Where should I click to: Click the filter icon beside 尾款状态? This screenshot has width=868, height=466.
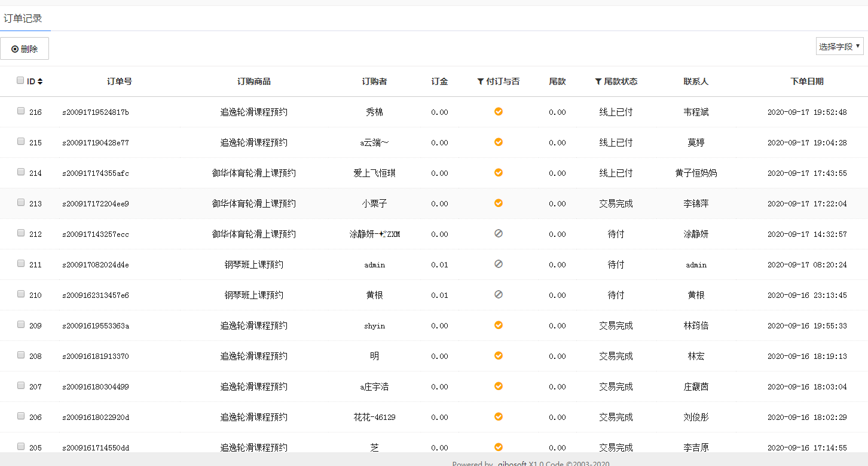click(598, 81)
